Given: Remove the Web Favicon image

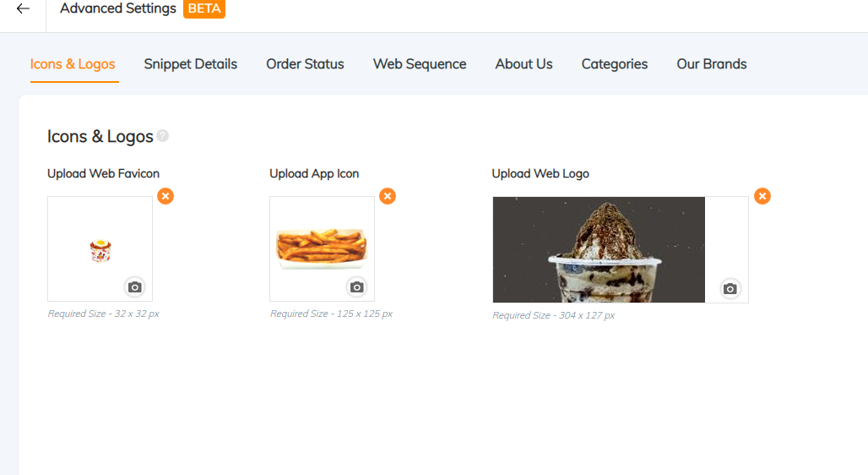Looking at the screenshot, I should [x=165, y=196].
